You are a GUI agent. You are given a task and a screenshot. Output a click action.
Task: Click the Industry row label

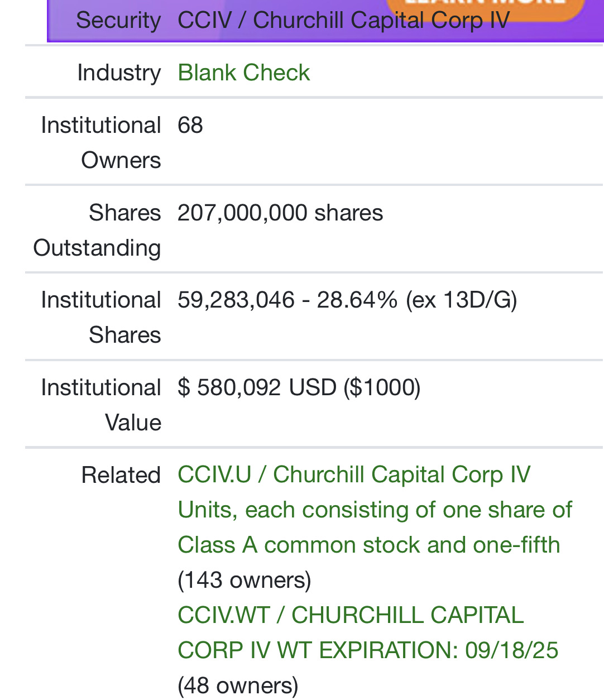pyautogui.click(x=119, y=73)
